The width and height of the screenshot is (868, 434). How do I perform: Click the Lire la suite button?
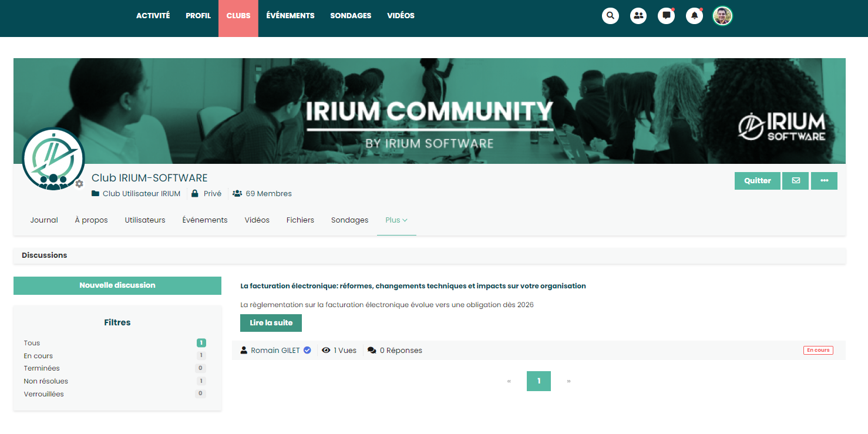(x=271, y=323)
